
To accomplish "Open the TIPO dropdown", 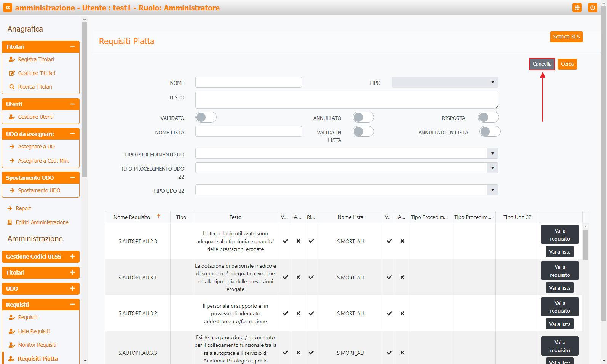I will [x=445, y=82].
